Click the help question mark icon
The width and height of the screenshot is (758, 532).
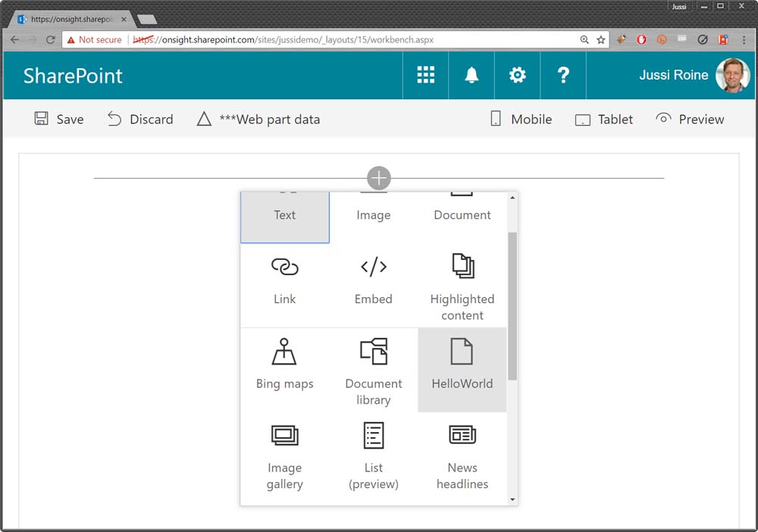click(563, 75)
